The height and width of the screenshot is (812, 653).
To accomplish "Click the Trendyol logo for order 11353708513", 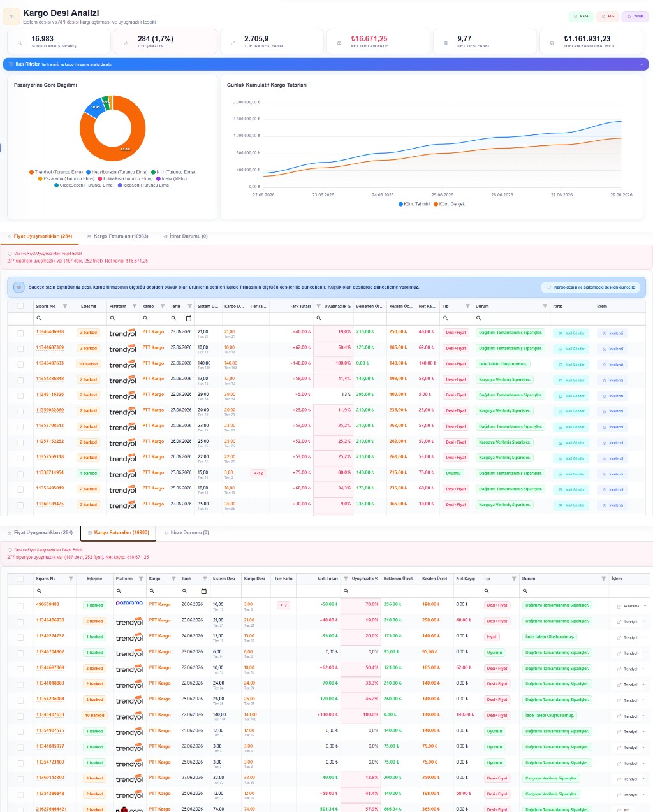I will click(x=122, y=426).
